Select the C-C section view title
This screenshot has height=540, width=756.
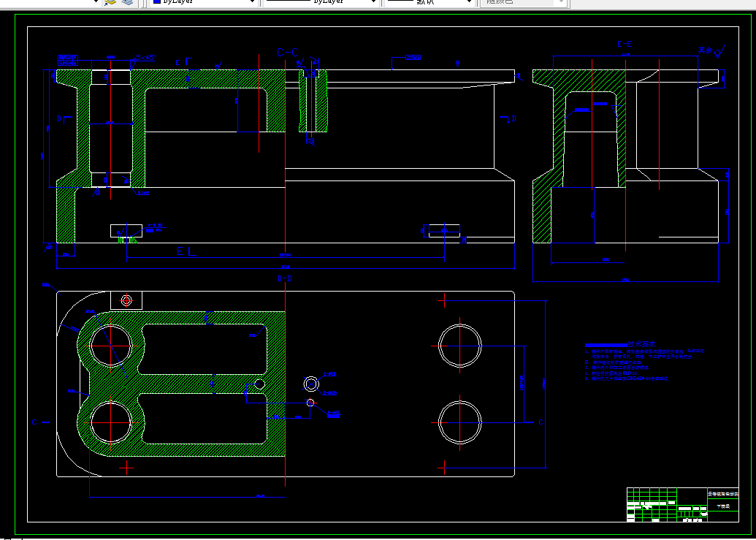point(287,53)
